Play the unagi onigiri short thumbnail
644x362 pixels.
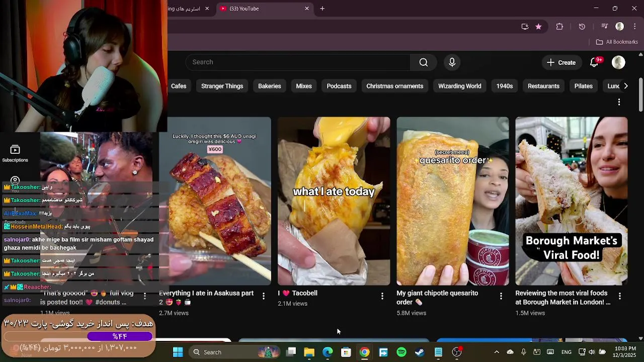point(215,201)
